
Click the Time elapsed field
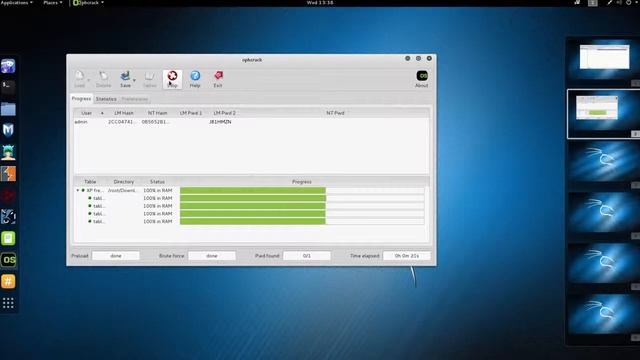(x=407, y=256)
